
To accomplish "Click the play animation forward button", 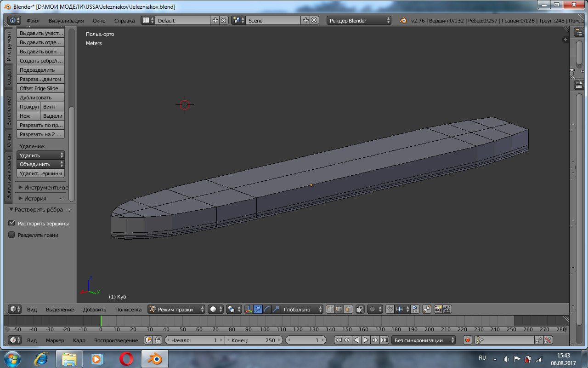I will tap(366, 340).
